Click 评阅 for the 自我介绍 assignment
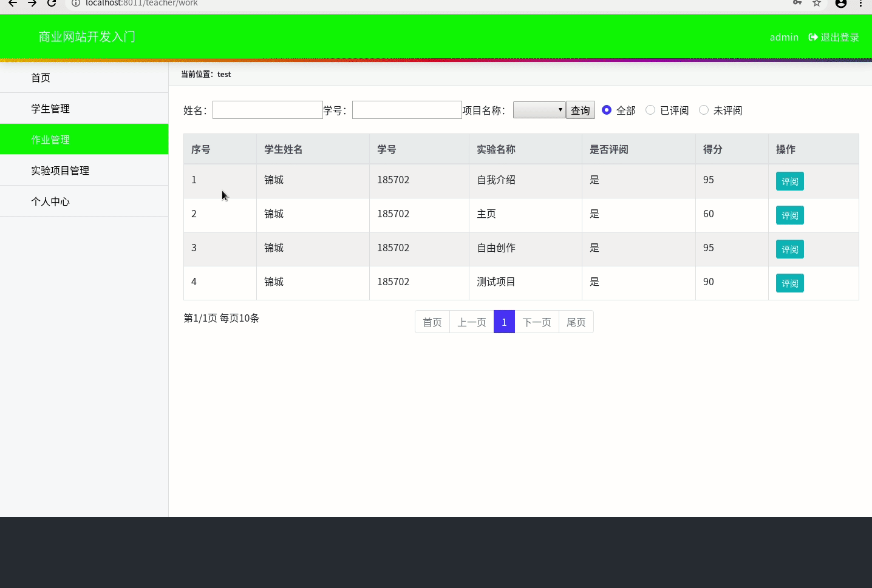This screenshot has width=872, height=588. tap(789, 181)
